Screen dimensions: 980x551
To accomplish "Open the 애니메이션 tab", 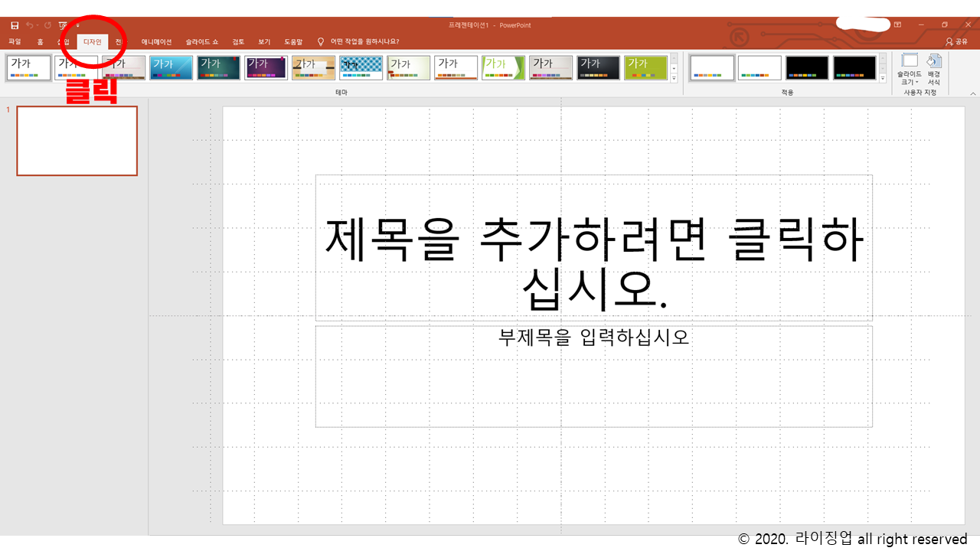I will click(x=156, y=41).
